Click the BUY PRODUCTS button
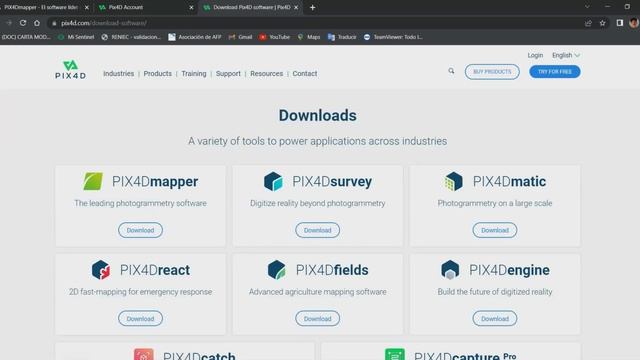The height and width of the screenshot is (360, 640). [492, 71]
